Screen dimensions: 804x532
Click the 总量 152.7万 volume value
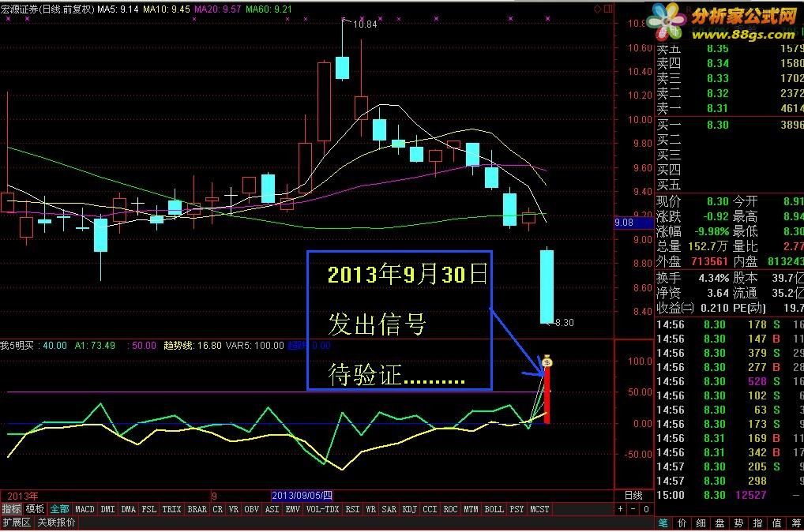click(708, 246)
